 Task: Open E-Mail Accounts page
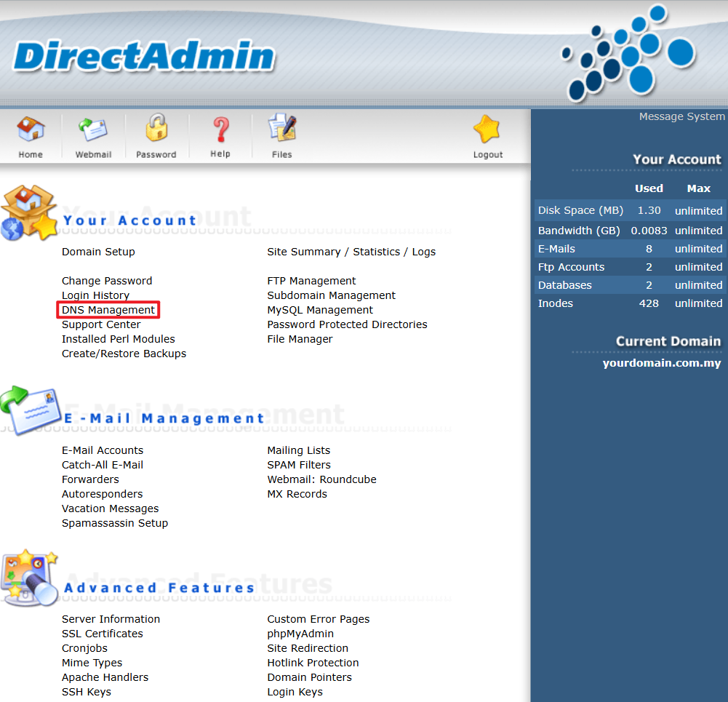click(103, 450)
